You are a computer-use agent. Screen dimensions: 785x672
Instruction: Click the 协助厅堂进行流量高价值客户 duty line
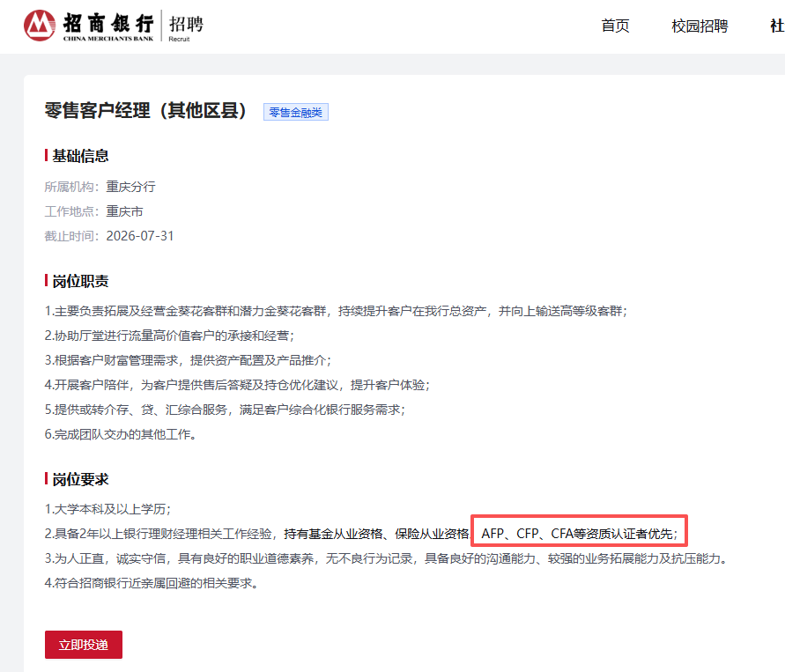[x=169, y=336]
